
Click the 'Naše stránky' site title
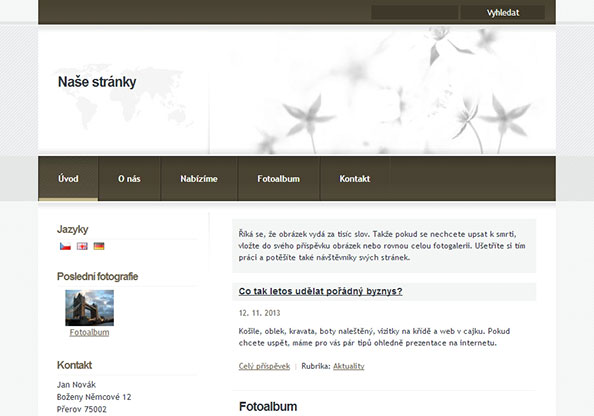pos(97,82)
